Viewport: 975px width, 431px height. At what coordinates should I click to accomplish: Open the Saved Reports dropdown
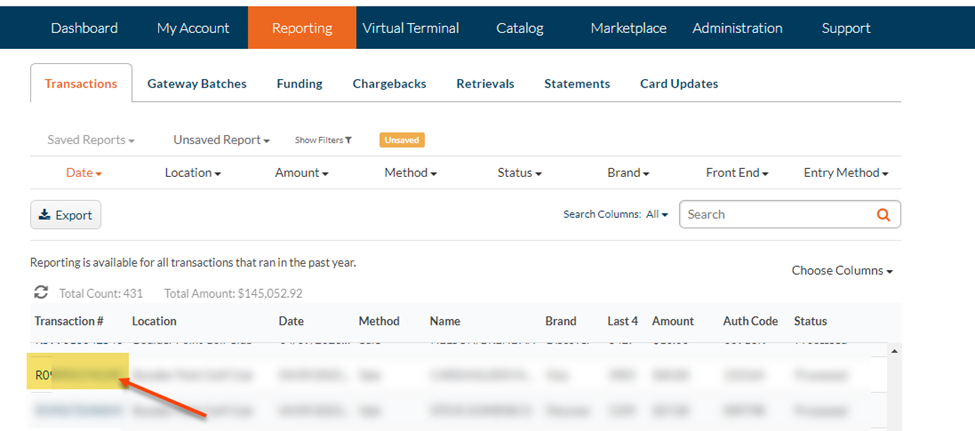[x=91, y=140]
